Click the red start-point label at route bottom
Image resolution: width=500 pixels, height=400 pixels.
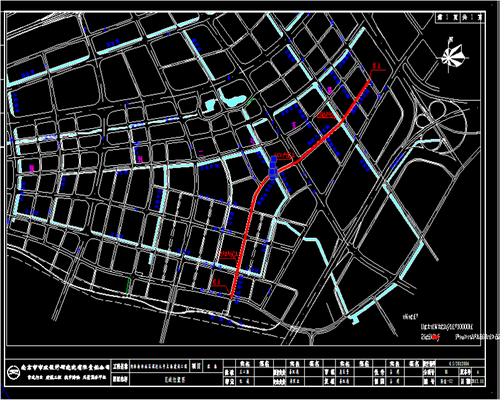point(218,282)
